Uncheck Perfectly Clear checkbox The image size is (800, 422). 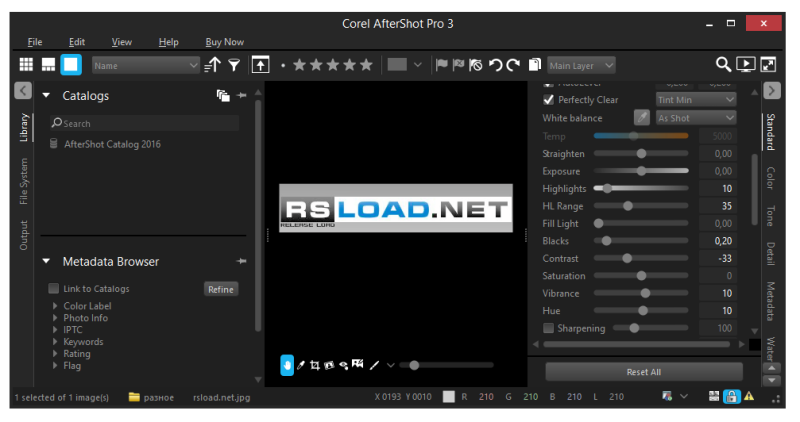[548, 100]
